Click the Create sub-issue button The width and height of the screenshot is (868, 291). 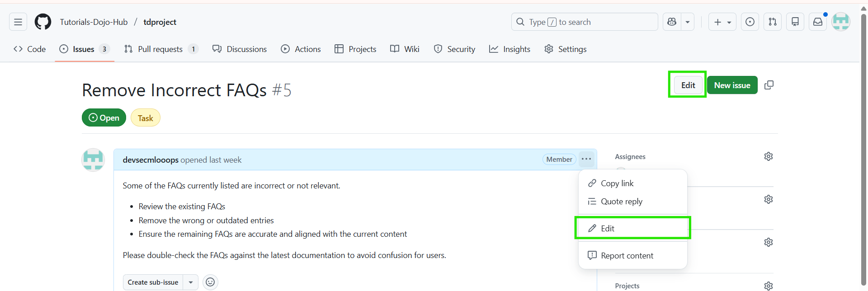click(x=153, y=282)
